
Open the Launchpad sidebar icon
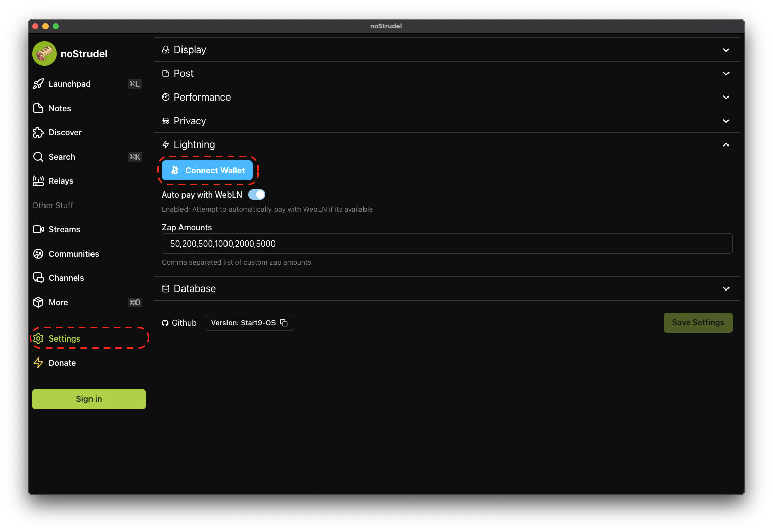coord(39,84)
